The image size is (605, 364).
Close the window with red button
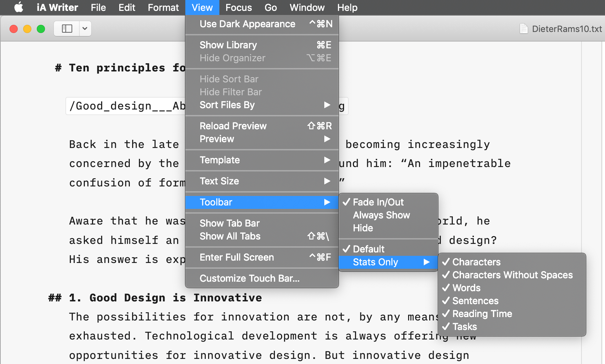pyautogui.click(x=14, y=29)
